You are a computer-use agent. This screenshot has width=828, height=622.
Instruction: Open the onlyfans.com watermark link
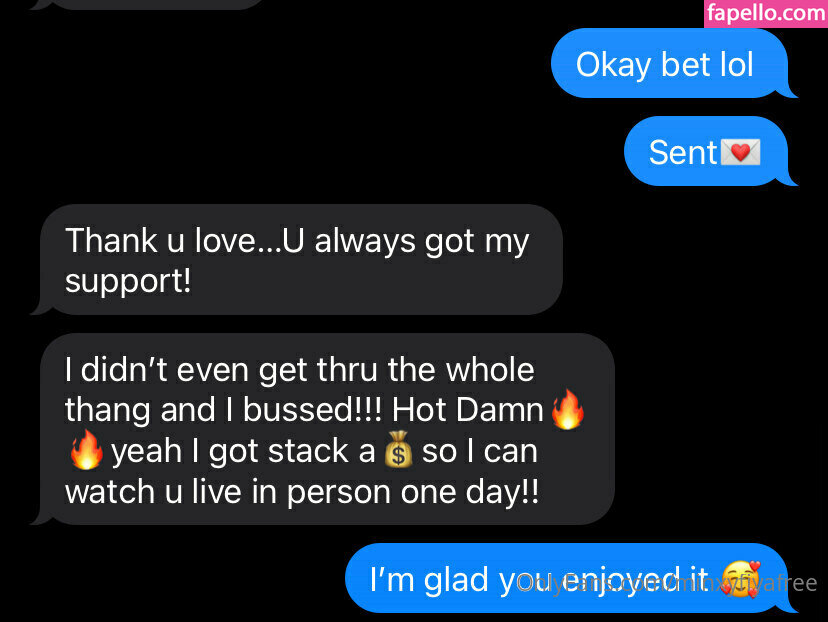point(666,583)
